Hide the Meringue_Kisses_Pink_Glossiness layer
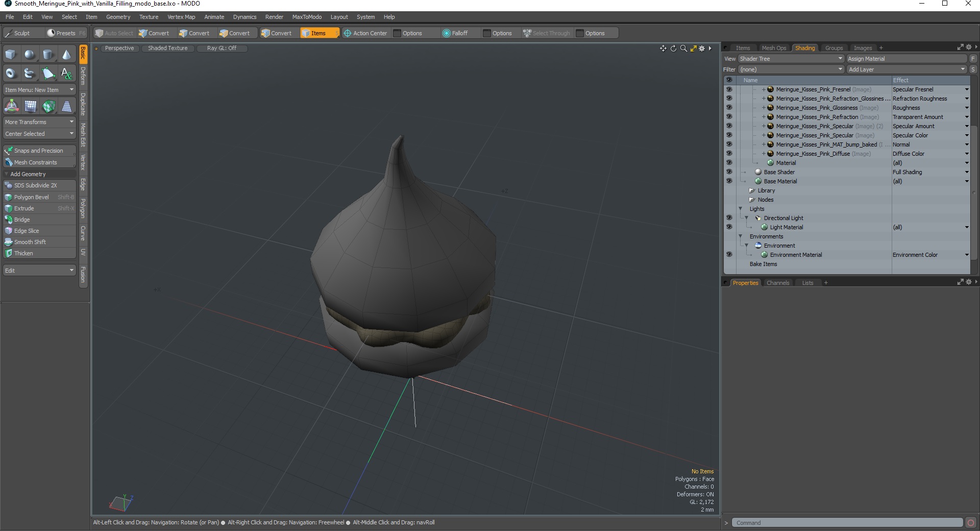This screenshot has width=980, height=531. pos(729,108)
